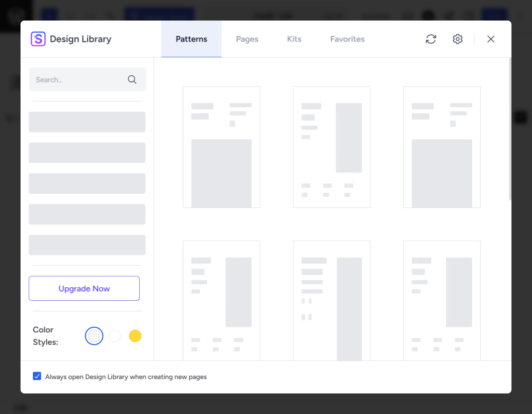532x414 pixels.
Task: Select middle pattern thumbnail in top row
Action: (x=331, y=147)
